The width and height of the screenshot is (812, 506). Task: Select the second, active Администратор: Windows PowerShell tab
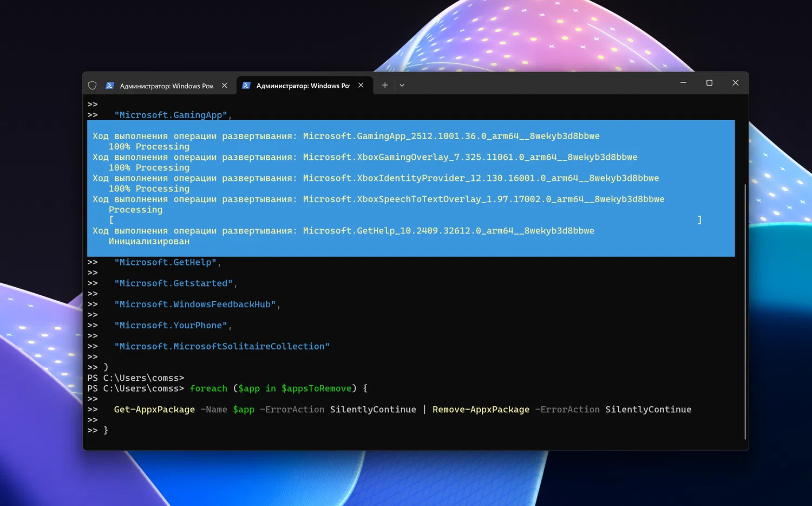pos(303,86)
